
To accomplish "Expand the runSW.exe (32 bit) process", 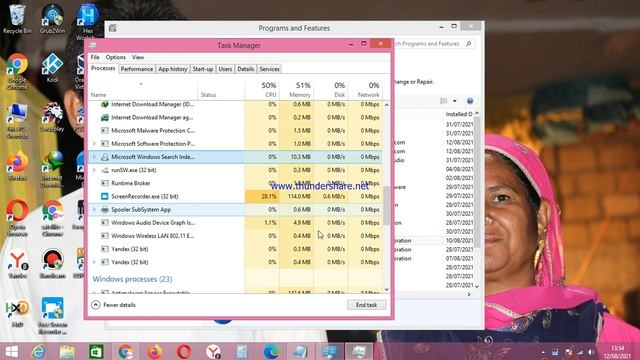I will pyautogui.click(x=94, y=170).
